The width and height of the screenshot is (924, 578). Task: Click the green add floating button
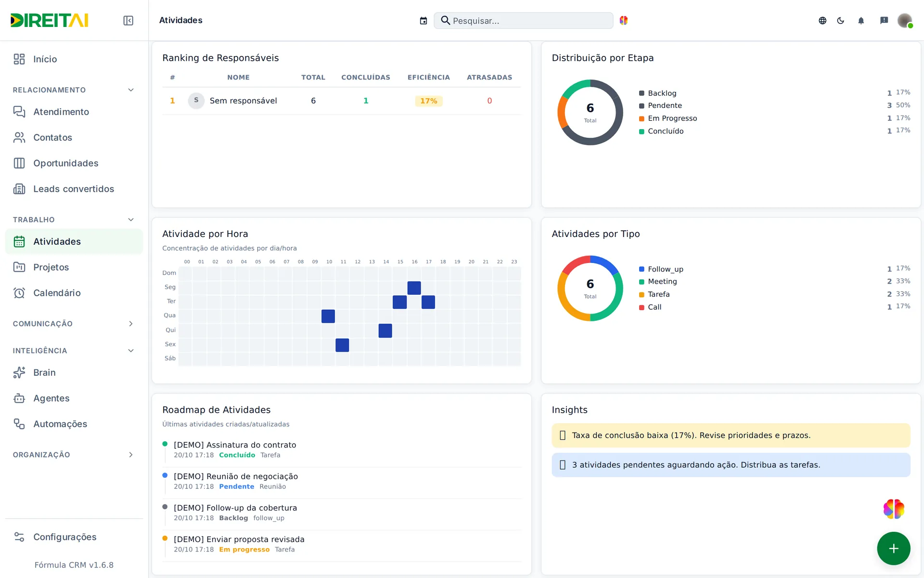[x=894, y=548]
